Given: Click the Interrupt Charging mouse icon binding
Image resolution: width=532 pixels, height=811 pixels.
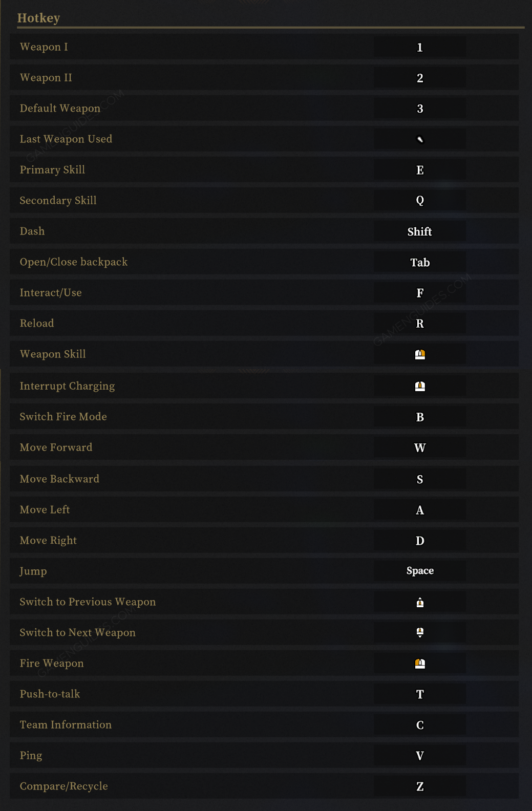Looking at the screenshot, I should click(x=420, y=386).
